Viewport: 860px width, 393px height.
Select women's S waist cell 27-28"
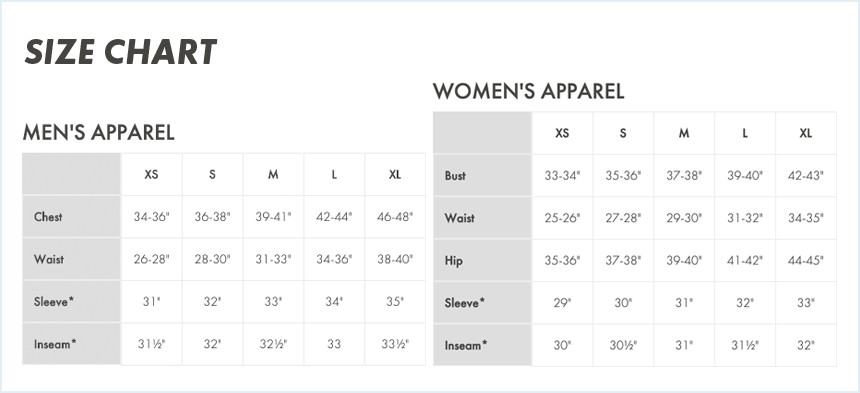[x=623, y=218]
